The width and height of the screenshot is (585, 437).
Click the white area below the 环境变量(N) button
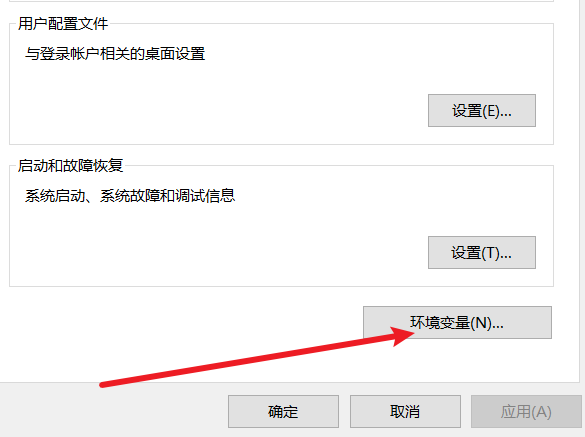(485, 360)
